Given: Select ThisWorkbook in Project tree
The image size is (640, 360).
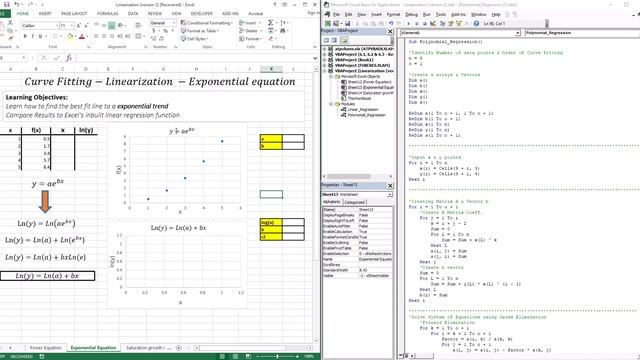Looking at the screenshot, I should tap(359, 98).
